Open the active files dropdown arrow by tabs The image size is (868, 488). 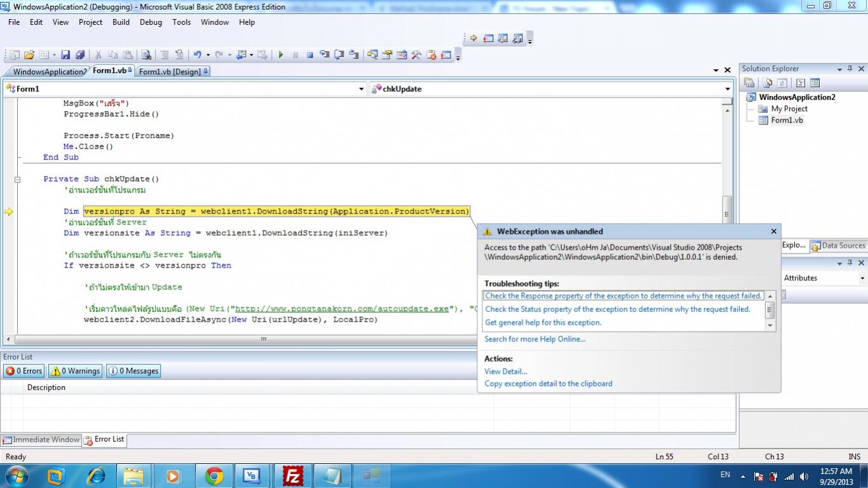715,71
